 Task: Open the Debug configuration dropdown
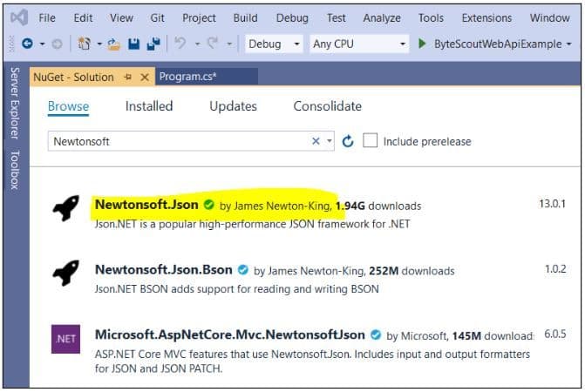[273, 44]
